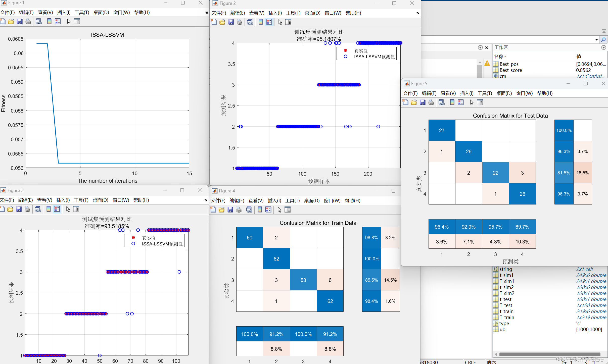Click Print icon in Figure 1 toolbar

[x=28, y=22]
